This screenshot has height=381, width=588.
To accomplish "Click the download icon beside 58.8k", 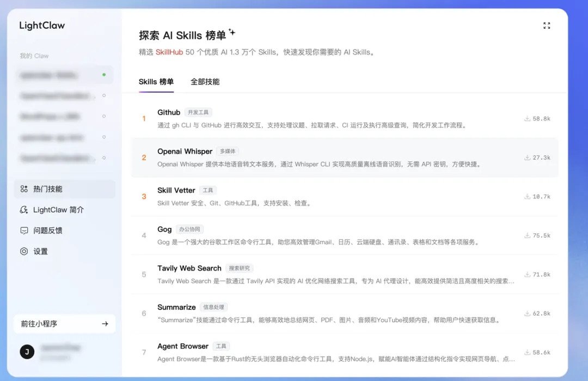I will [x=527, y=118].
